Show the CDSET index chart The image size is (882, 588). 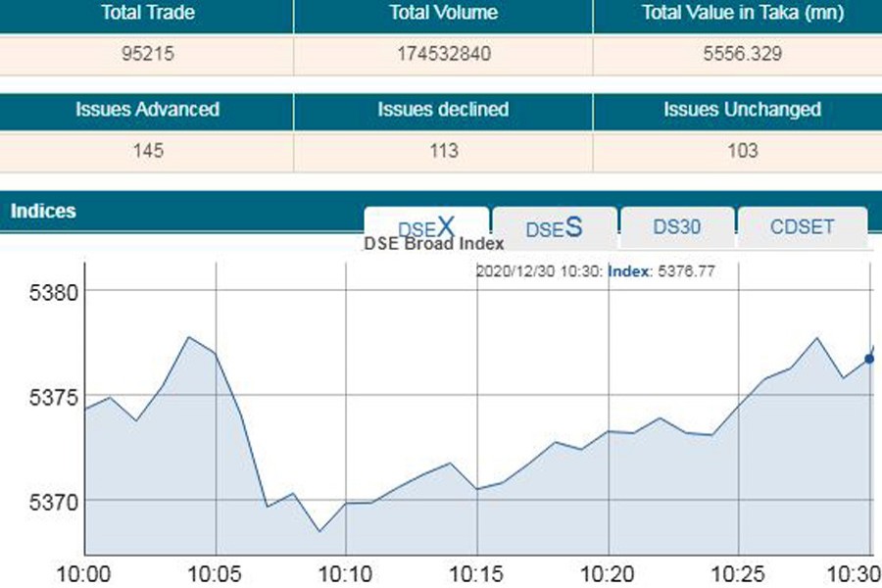click(x=802, y=226)
